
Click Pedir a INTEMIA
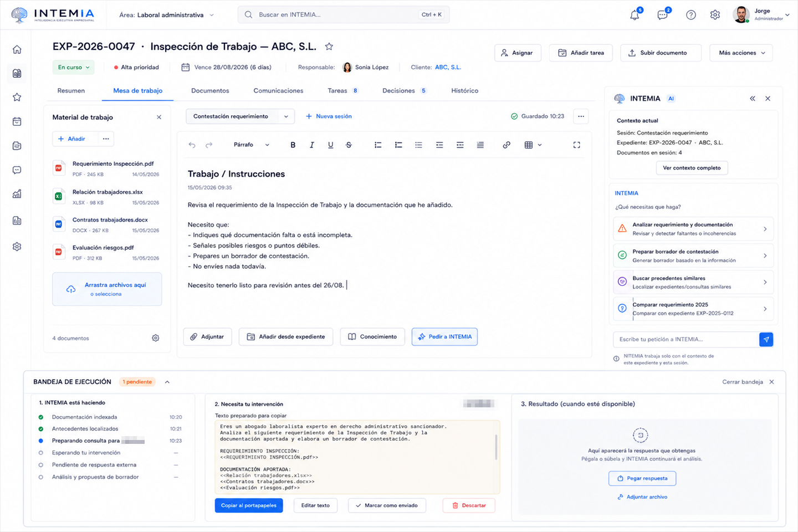pos(444,337)
